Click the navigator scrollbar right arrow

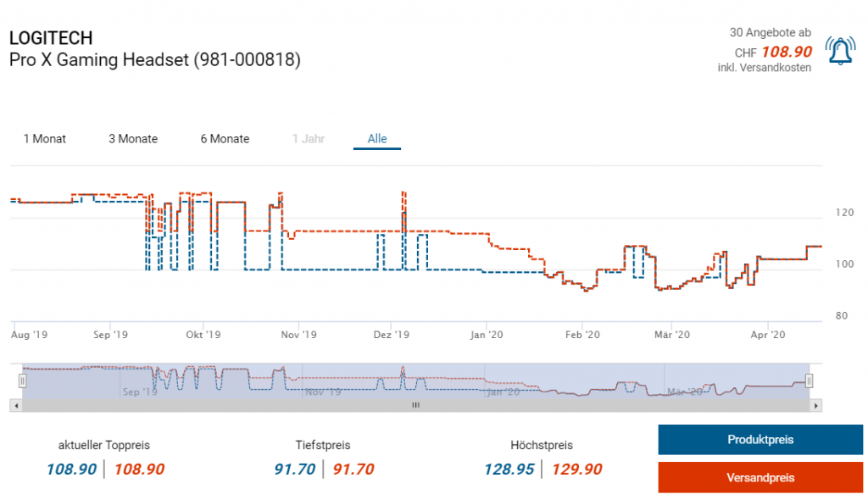click(816, 406)
